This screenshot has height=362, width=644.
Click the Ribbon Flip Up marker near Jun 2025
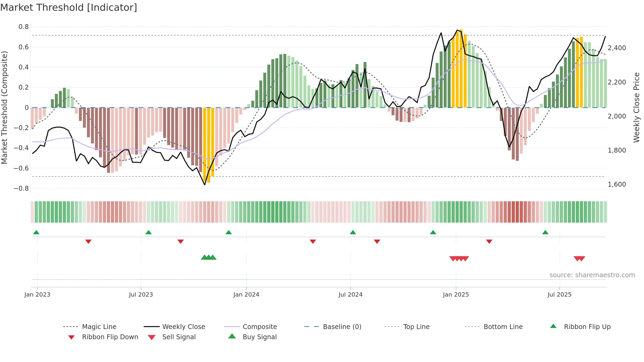point(545,232)
